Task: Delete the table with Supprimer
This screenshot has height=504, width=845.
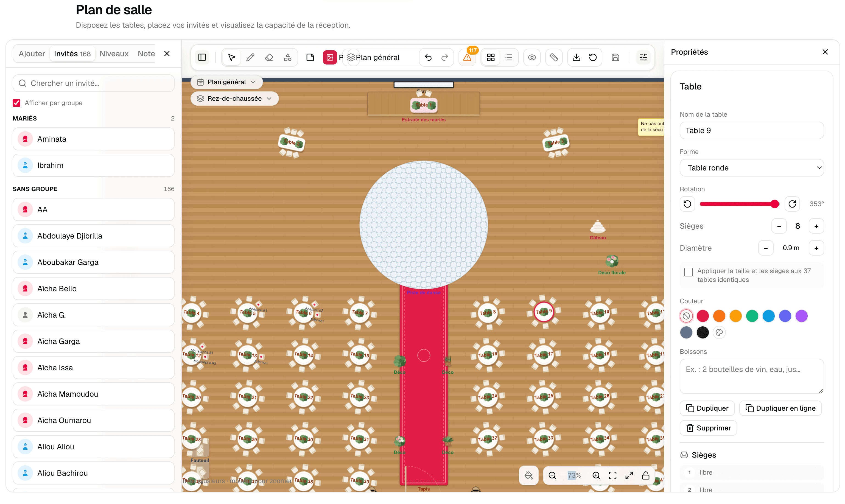Action: pyautogui.click(x=709, y=428)
